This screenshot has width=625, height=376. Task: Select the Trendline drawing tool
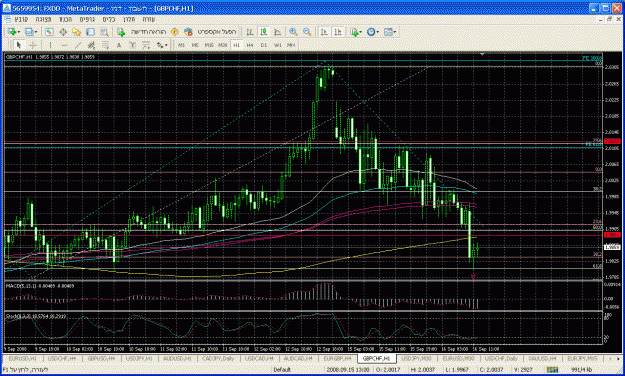(x=78, y=45)
